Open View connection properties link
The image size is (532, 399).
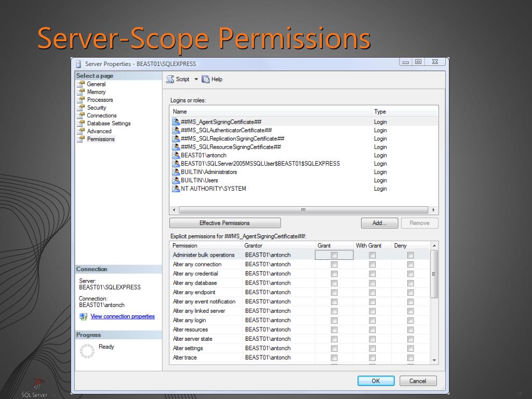point(123,316)
